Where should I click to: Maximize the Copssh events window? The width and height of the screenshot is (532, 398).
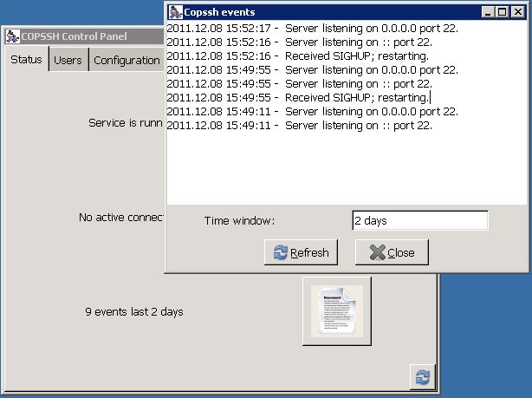pos(502,12)
